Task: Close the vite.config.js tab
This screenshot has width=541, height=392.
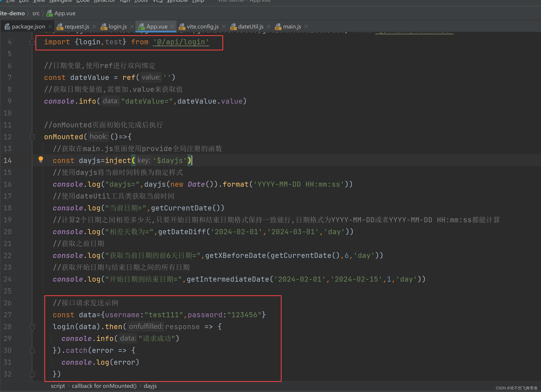Action: click(224, 27)
